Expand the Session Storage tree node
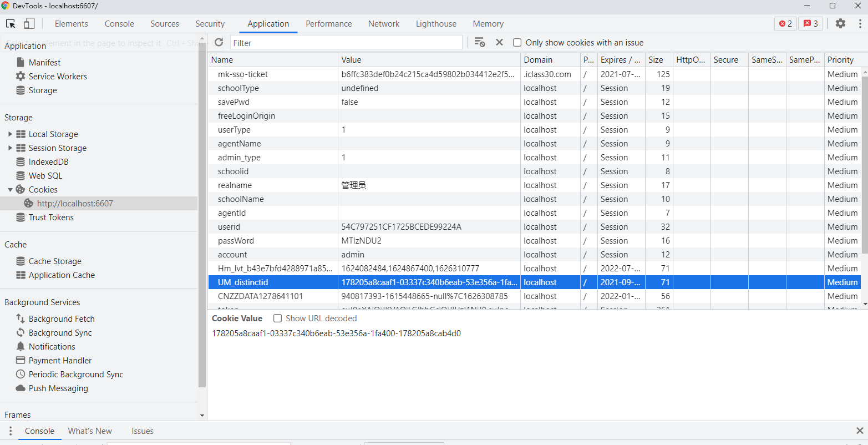This screenshot has width=868, height=445. [x=10, y=148]
